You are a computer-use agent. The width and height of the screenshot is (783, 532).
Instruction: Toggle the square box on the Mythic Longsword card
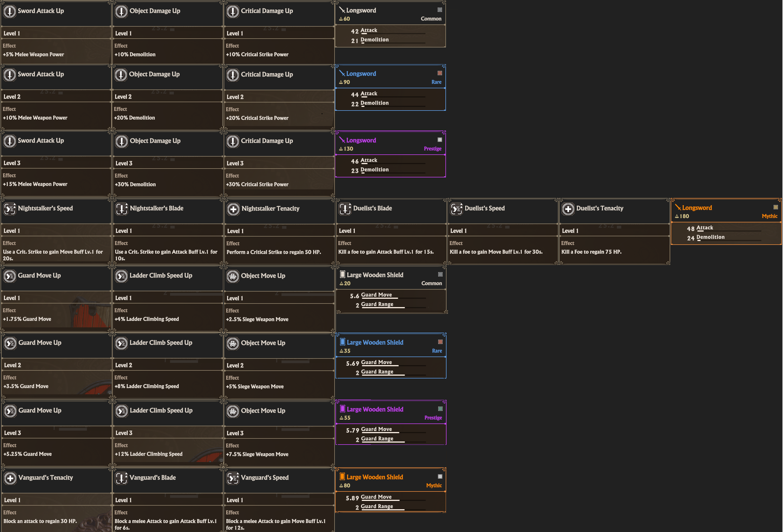point(775,207)
